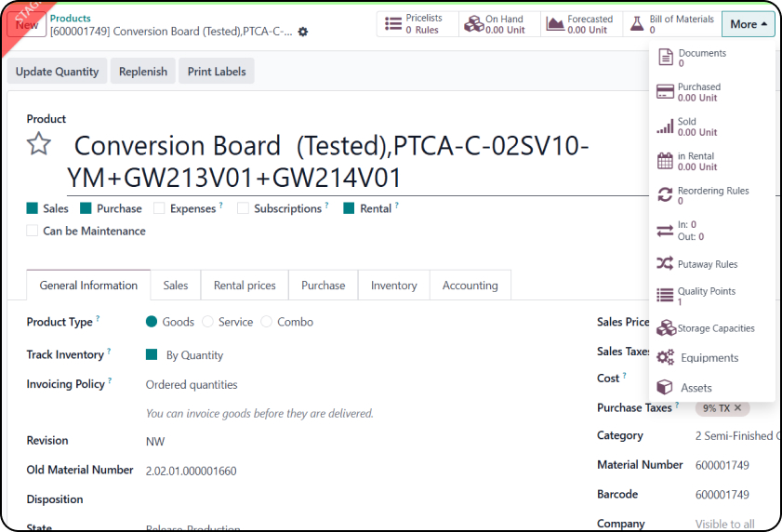
Task: Open Assets from the More menu
Action: 696,388
